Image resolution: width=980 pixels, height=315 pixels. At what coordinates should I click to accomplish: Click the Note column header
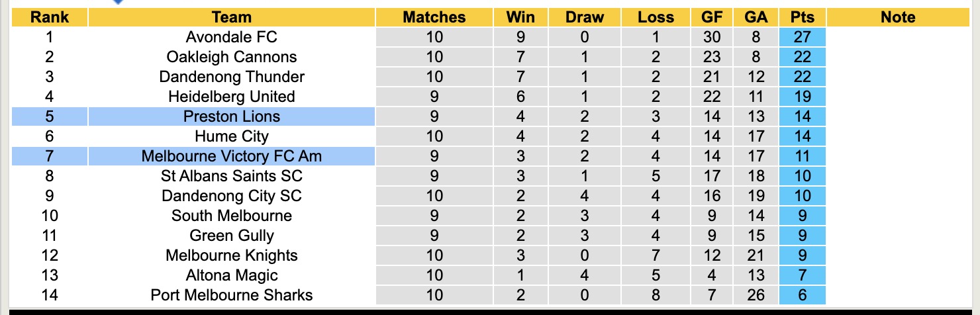898,17
